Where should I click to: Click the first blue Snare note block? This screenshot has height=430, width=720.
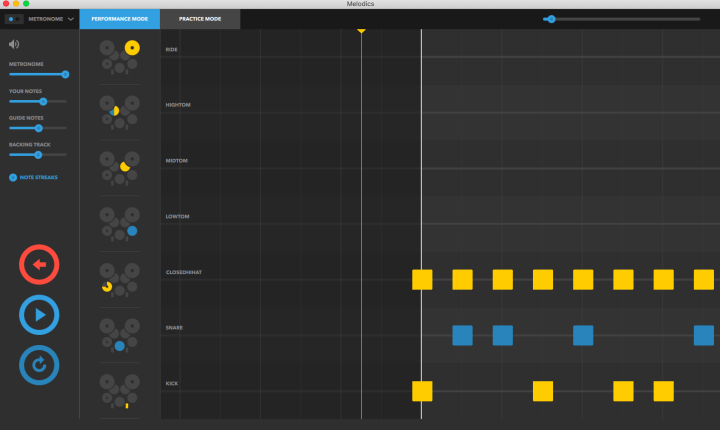tap(462, 335)
